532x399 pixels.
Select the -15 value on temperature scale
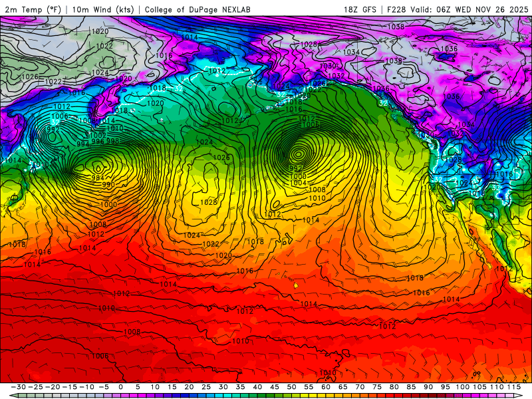(70, 387)
